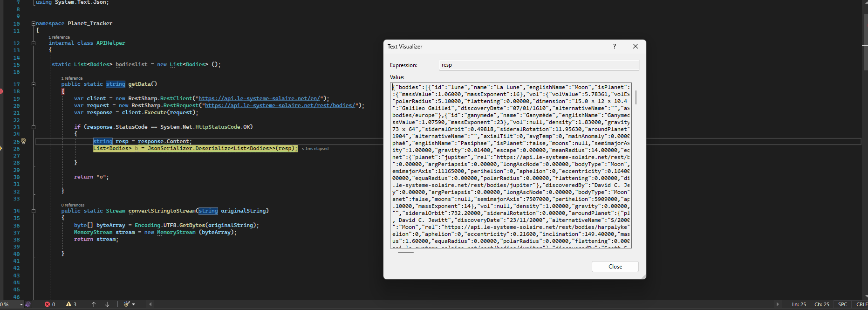Click inside the Value JSON text area
This screenshot has height=310, width=868.
pyautogui.click(x=511, y=165)
